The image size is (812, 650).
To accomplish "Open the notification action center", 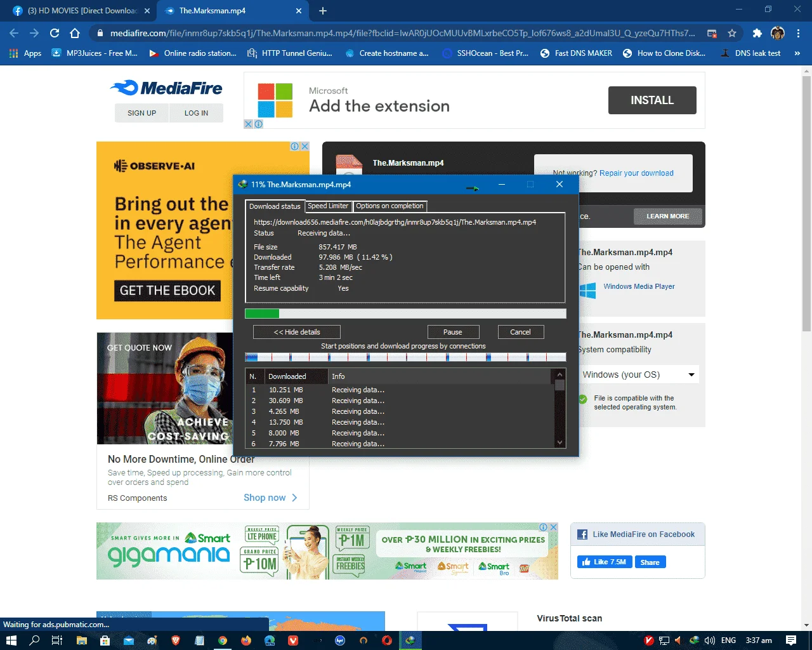I will (x=791, y=640).
